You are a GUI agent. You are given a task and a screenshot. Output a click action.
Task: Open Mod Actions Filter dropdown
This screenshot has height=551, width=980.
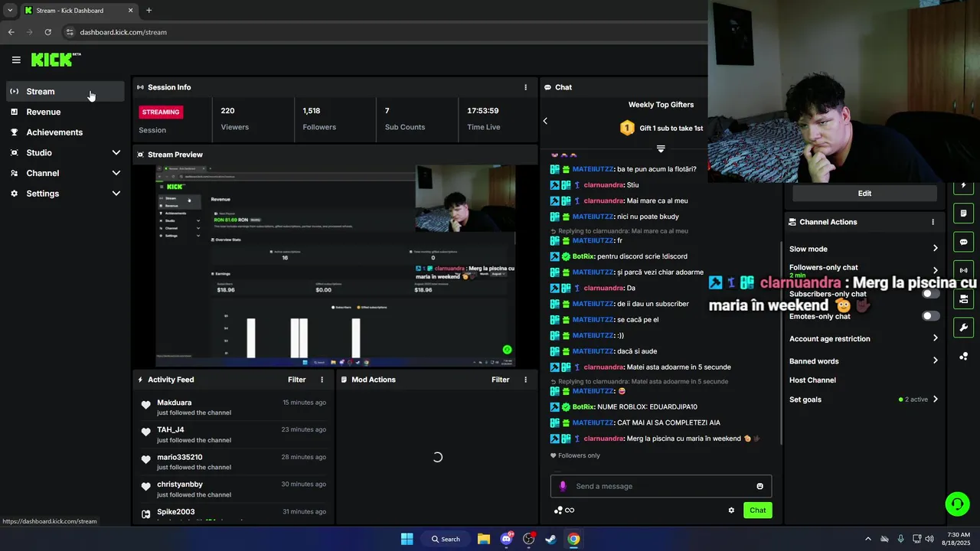tap(500, 380)
